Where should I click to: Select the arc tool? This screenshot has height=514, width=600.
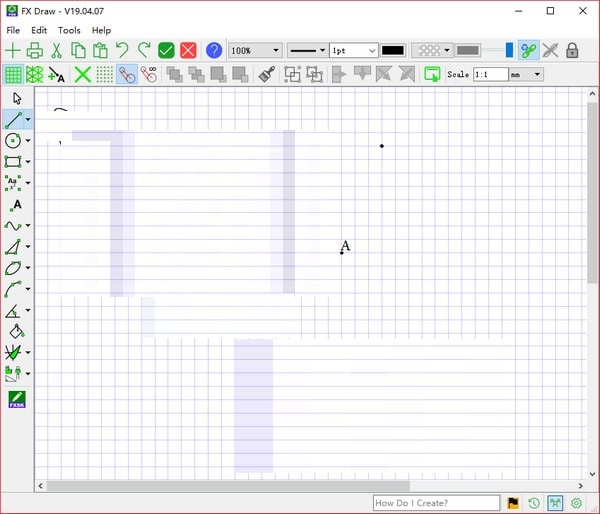13,289
